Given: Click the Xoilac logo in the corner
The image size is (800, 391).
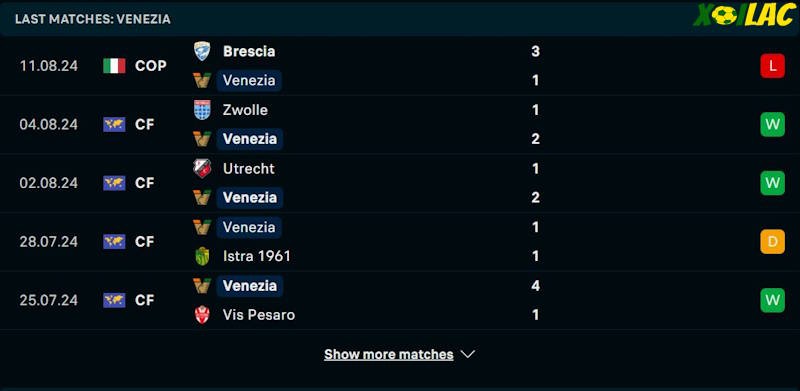Looking at the screenshot, I should [x=743, y=16].
